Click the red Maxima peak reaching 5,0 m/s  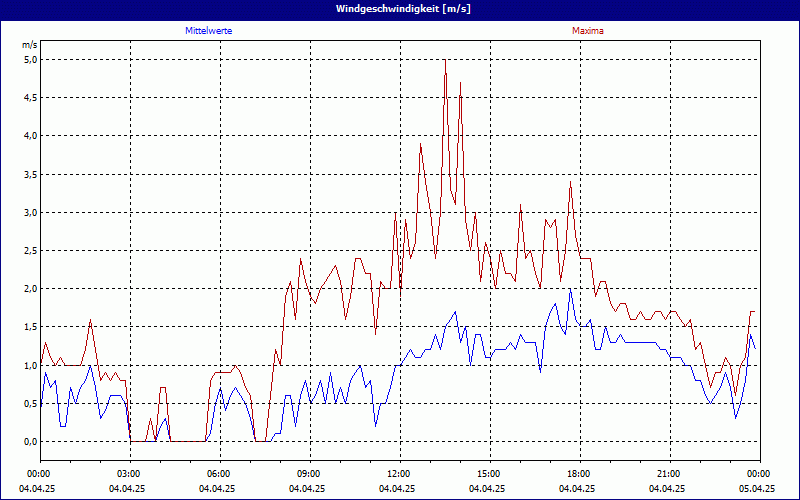coord(445,61)
